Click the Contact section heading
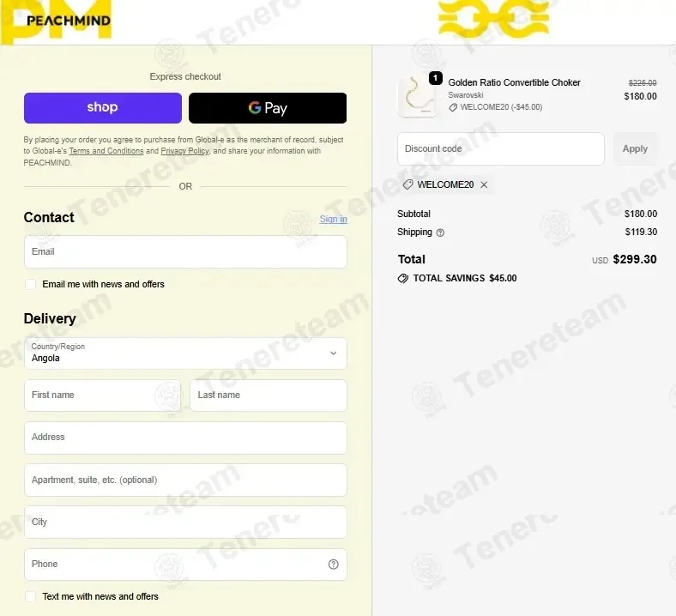676x616 pixels. (x=49, y=218)
